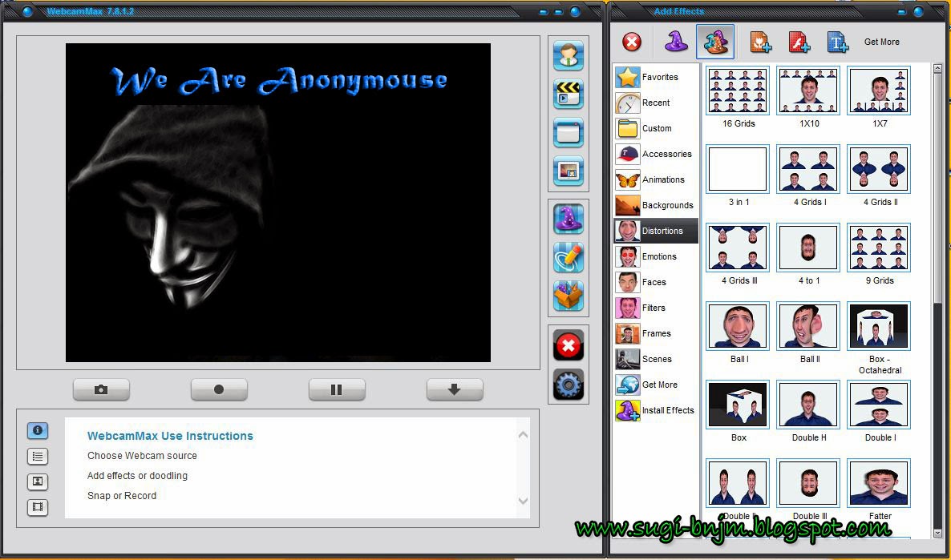
Task: Click the add picture effect icon
Action: (760, 42)
